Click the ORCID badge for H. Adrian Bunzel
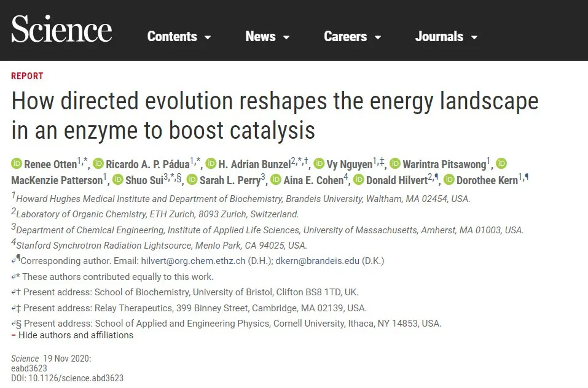 [211, 164]
